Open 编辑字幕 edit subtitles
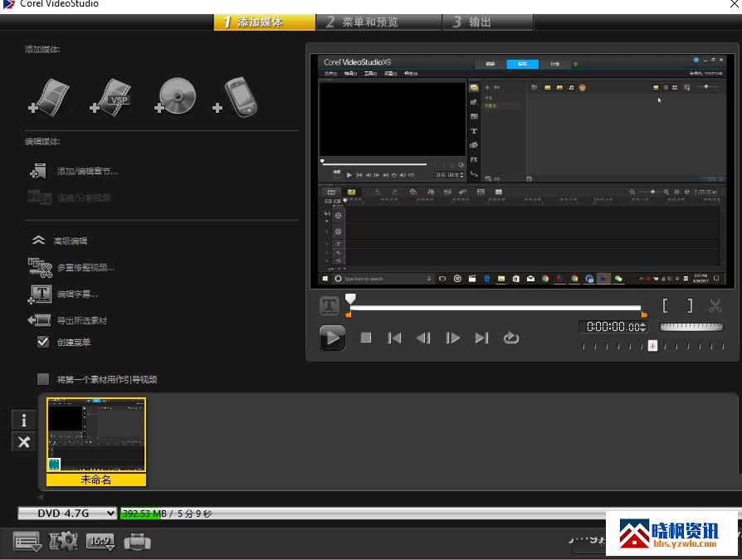Viewport: 742px width, 560px height. tap(63, 295)
